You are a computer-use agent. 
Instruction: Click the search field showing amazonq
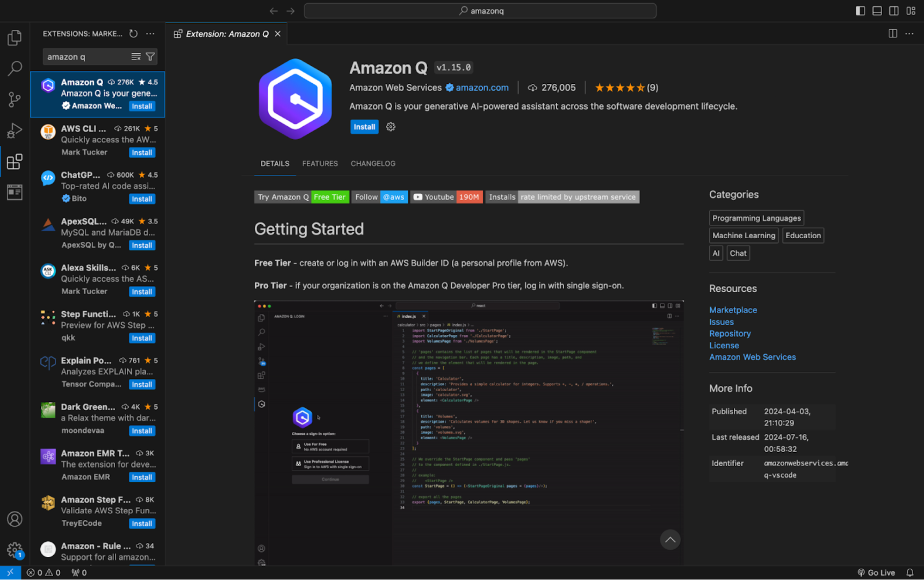click(480, 10)
